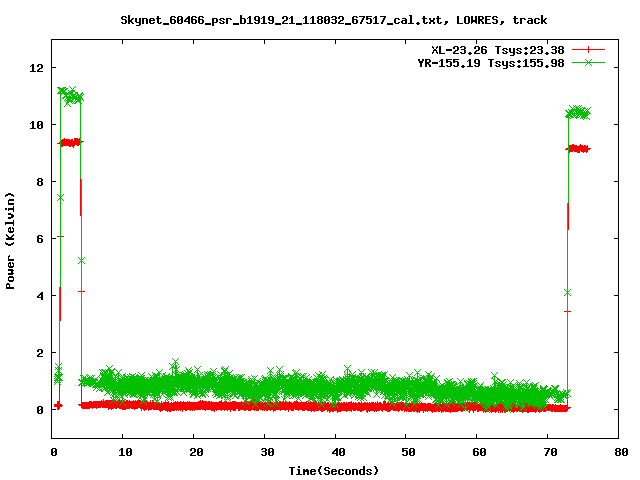Click x-axis tick label 20
Viewport: 640px width, 480px height.
(196, 452)
